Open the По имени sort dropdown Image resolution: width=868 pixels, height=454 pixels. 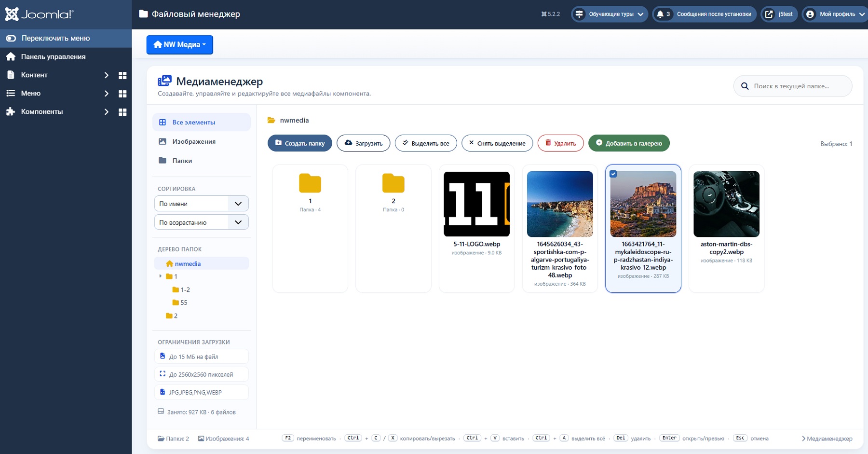pyautogui.click(x=202, y=204)
